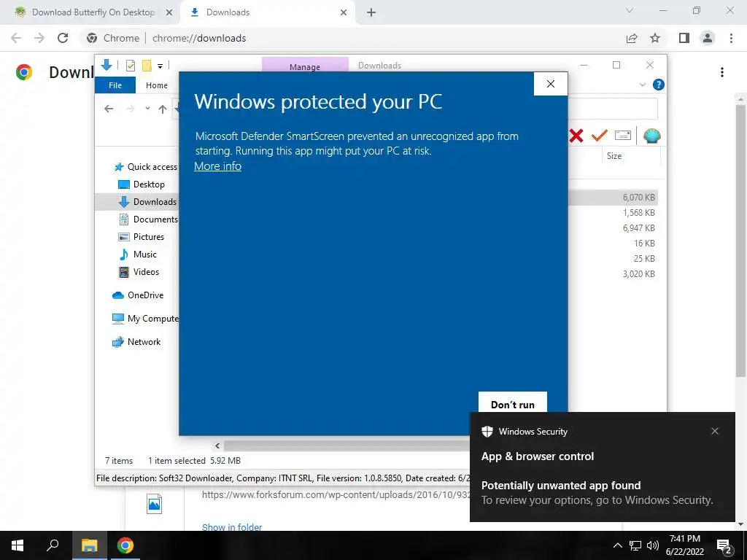Close the Chrome Downloads tab
The height and width of the screenshot is (560, 747).
coord(344,13)
